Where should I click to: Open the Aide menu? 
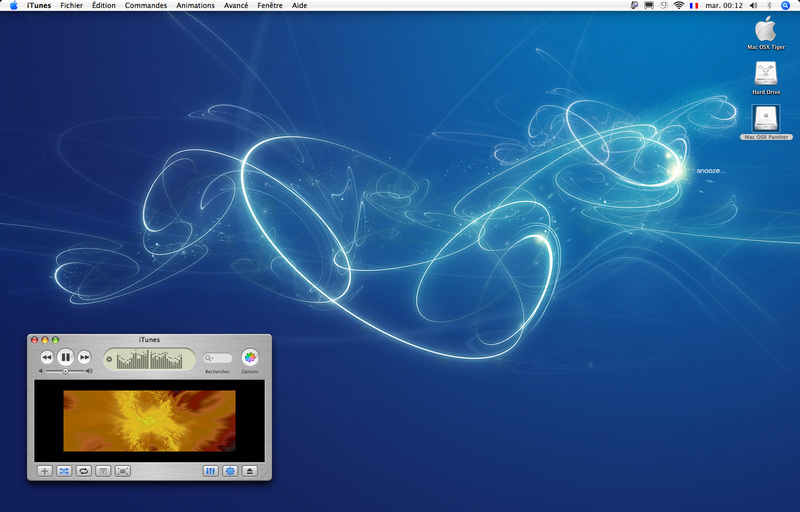[x=299, y=5]
